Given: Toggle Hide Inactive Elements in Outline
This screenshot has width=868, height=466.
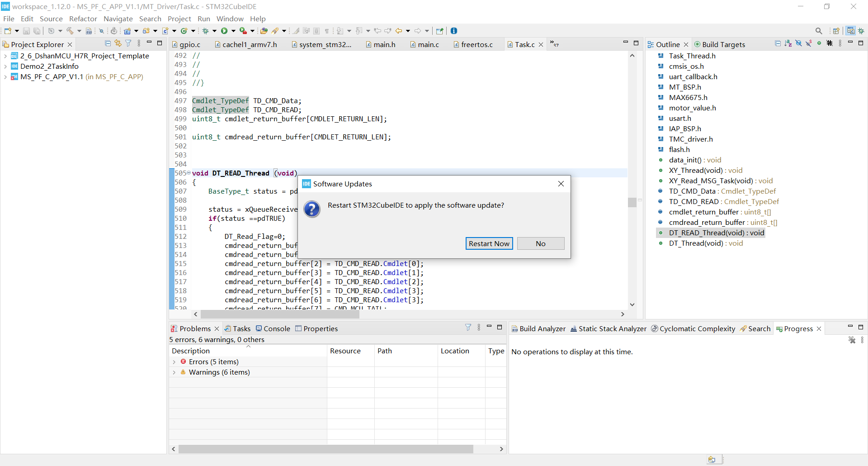Looking at the screenshot, I should (830, 43).
